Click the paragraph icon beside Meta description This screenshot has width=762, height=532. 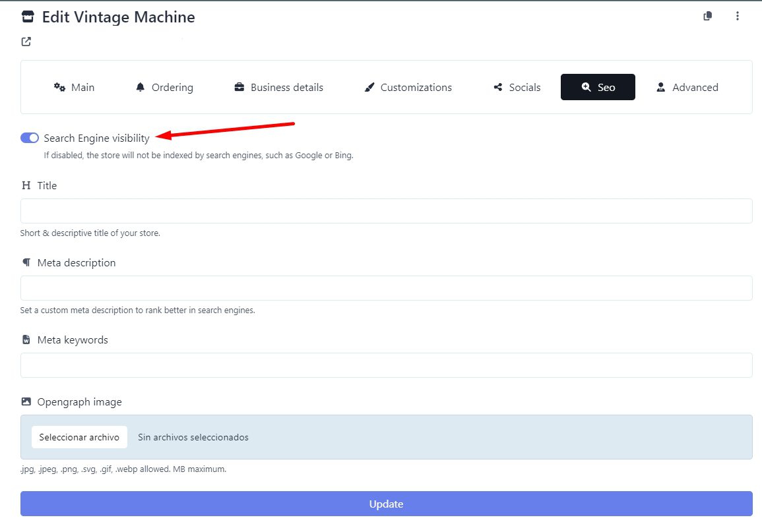[x=26, y=263]
